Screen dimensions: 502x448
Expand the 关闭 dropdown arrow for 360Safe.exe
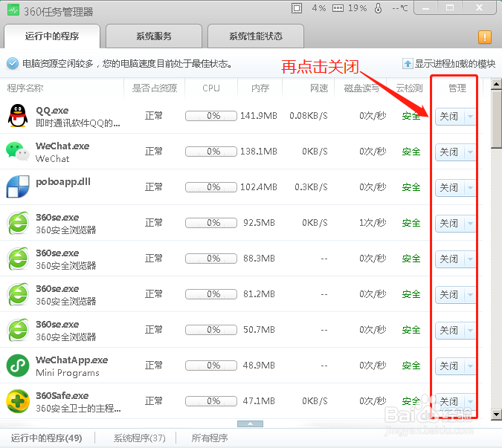click(470, 401)
